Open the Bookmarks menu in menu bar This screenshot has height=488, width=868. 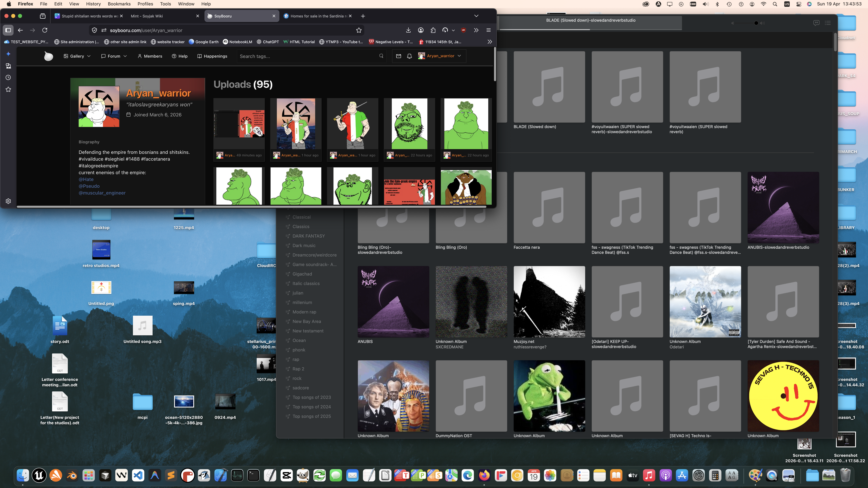[x=119, y=4]
